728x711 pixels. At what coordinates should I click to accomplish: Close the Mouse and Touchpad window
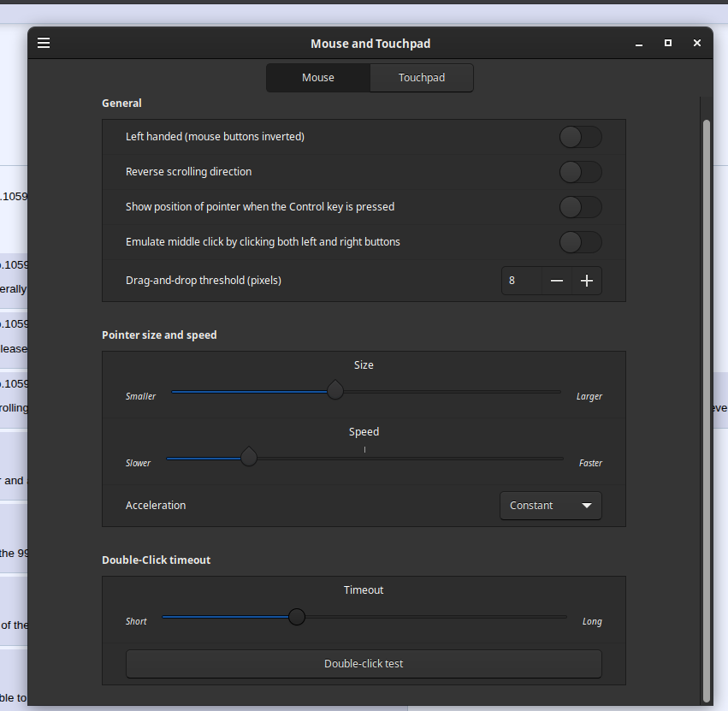(697, 43)
